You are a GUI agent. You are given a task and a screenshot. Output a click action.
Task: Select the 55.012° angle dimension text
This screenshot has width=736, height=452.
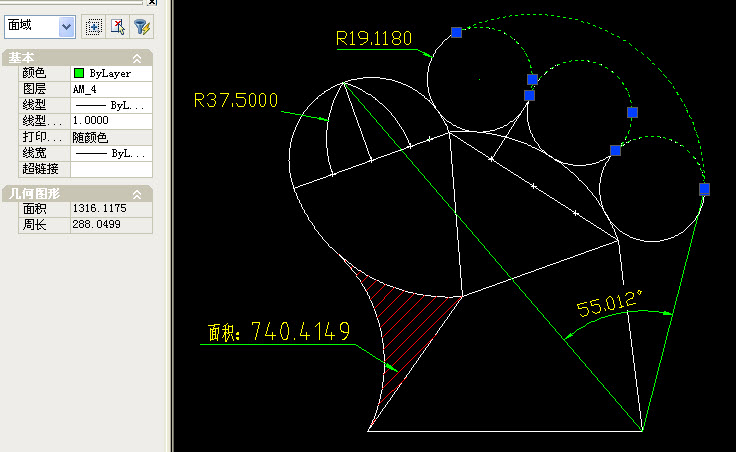[x=609, y=303]
